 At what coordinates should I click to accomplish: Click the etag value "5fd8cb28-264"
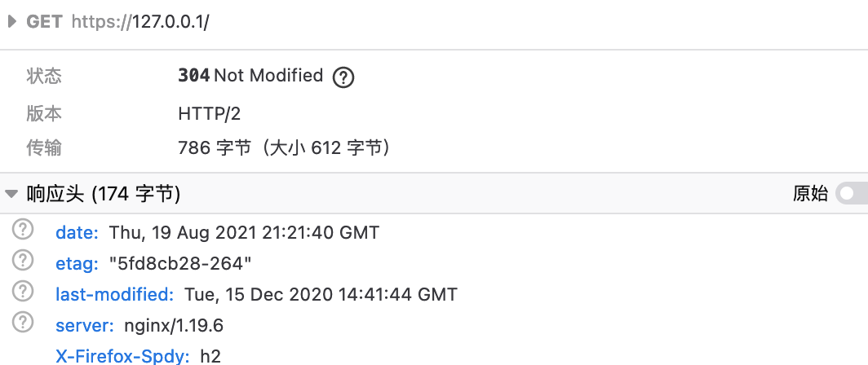180,263
